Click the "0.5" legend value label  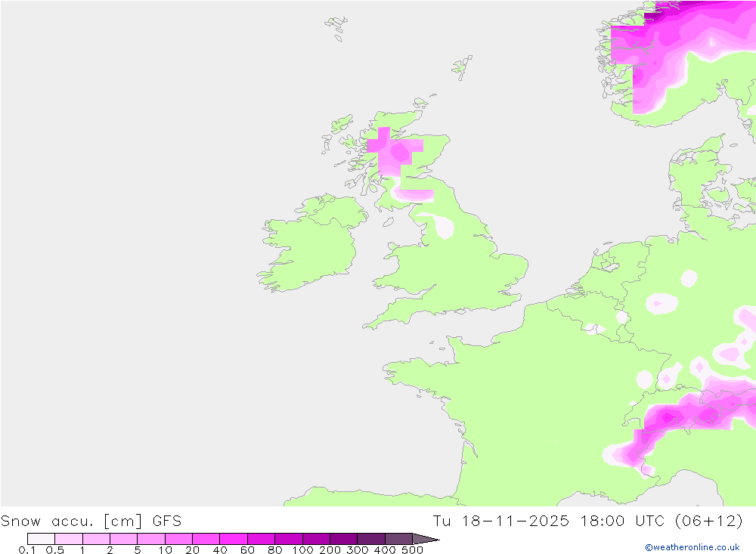coord(55,549)
